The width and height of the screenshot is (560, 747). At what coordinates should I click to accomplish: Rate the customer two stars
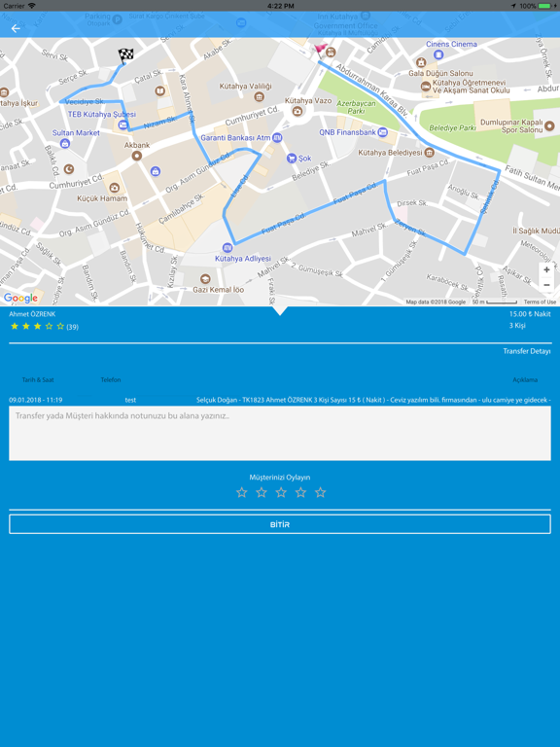click(262, 492)
